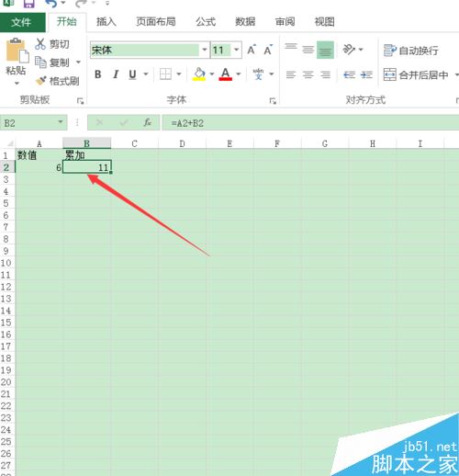
Task: Toggle bold formatting
Action: coord(98,74)
